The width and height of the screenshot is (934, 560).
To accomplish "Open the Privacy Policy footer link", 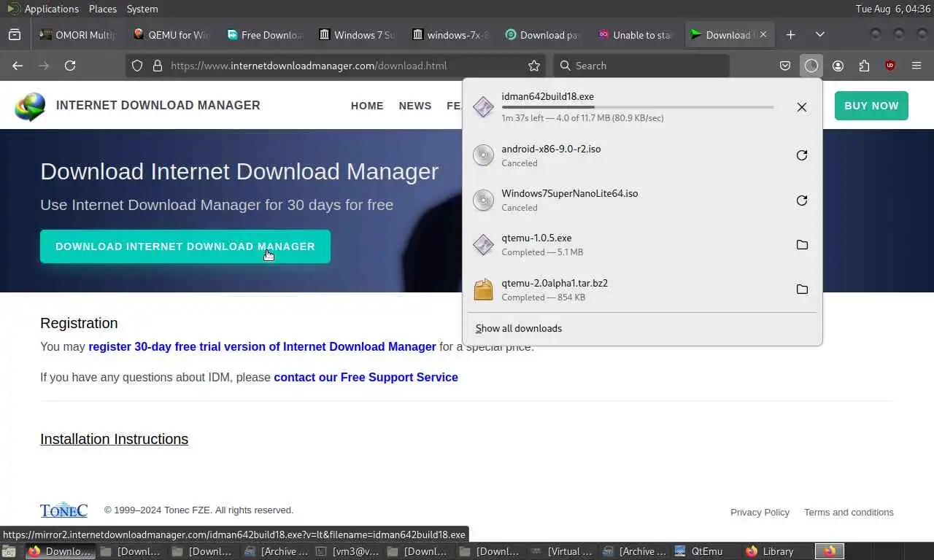I will (x=760, y=512).
